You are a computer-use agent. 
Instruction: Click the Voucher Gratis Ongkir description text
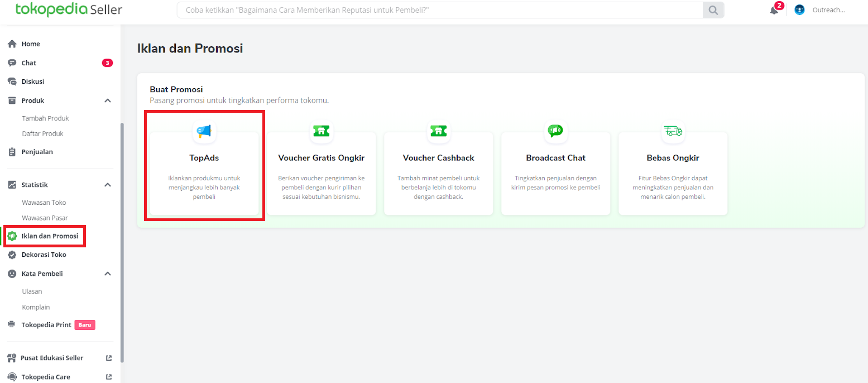coord(321,188)
